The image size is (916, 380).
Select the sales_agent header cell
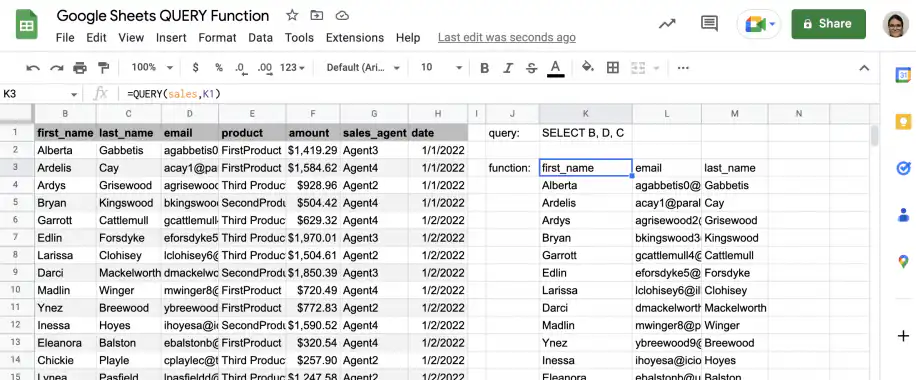pos(374,133)
